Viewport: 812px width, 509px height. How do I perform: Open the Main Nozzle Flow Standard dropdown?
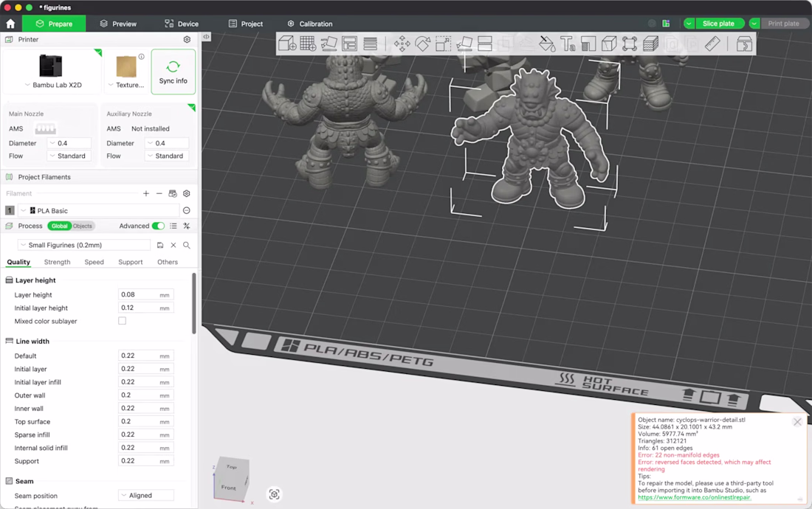click(69, 156)
